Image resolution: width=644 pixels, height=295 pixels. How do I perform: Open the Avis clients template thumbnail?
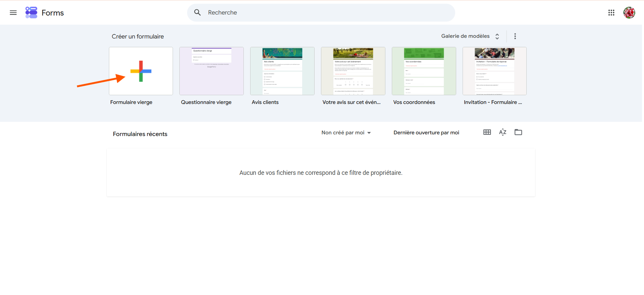[x=282, y=71]
